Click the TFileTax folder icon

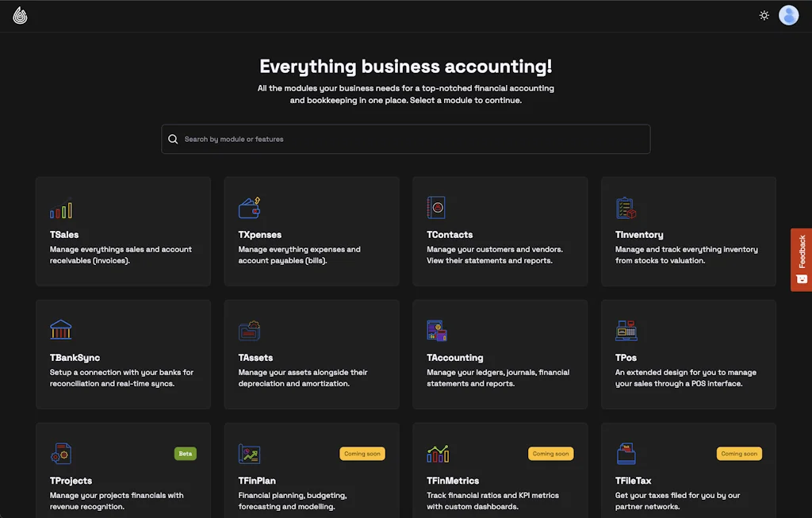click(x=626, y=453)
